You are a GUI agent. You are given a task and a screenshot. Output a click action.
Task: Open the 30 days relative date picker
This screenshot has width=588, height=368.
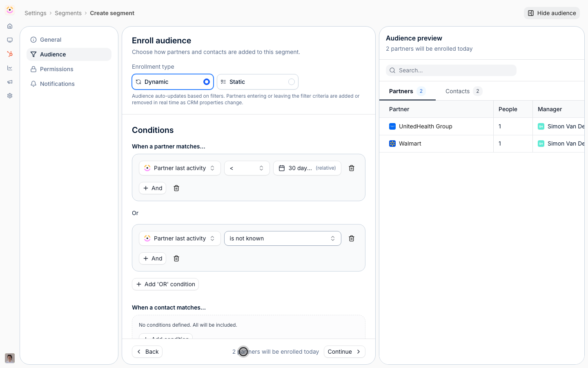[307, 168]
